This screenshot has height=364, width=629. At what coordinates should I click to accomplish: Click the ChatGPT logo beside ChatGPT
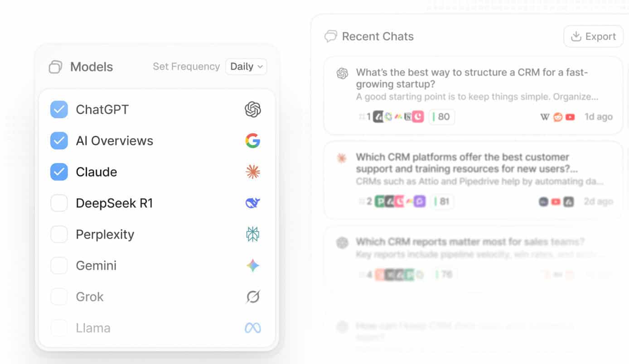pos(253,109)
